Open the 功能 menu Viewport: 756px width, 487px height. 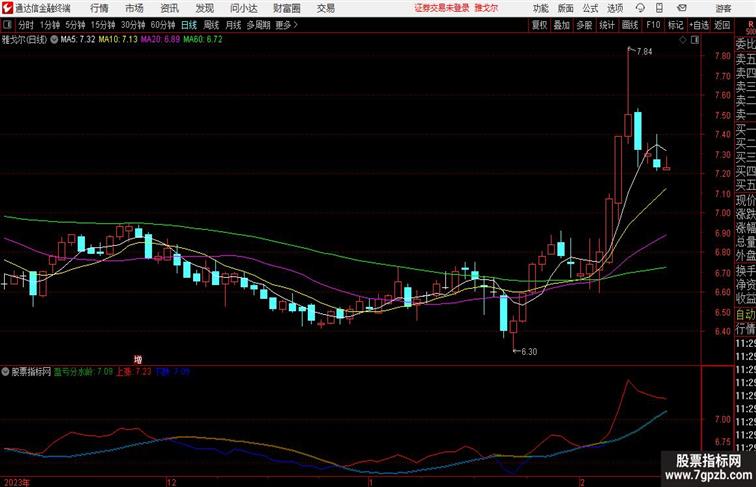540,8
